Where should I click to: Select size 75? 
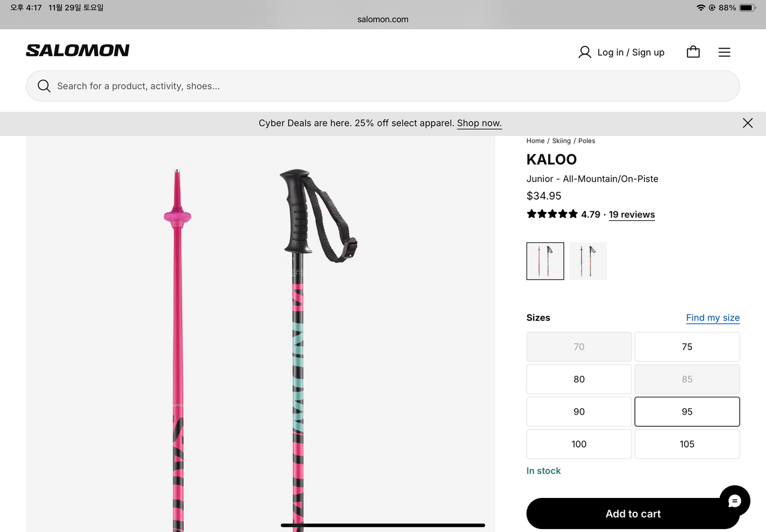pos(687,347)
